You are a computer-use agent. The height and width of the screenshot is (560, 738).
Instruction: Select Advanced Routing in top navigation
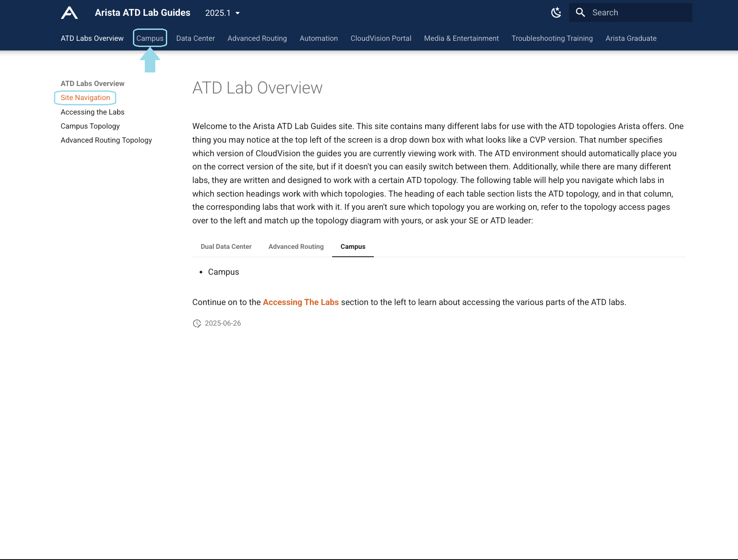click(257, 38)
